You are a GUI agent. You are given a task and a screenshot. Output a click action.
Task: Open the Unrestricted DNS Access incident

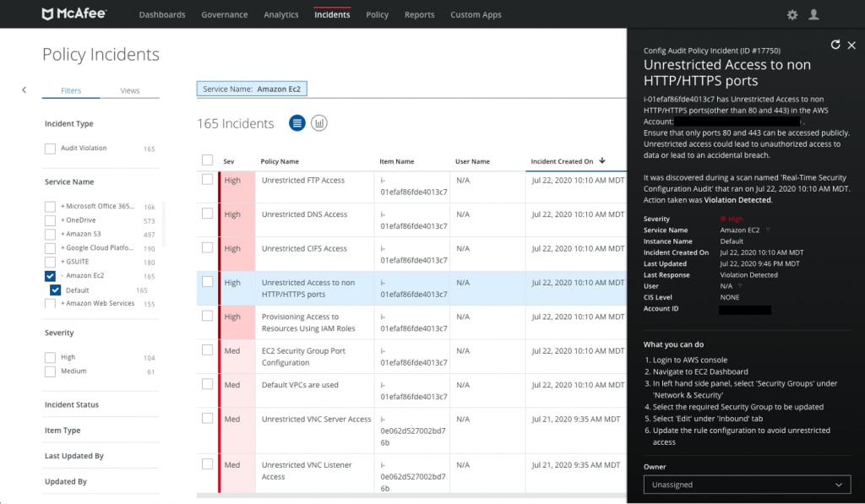coord(304,214)
